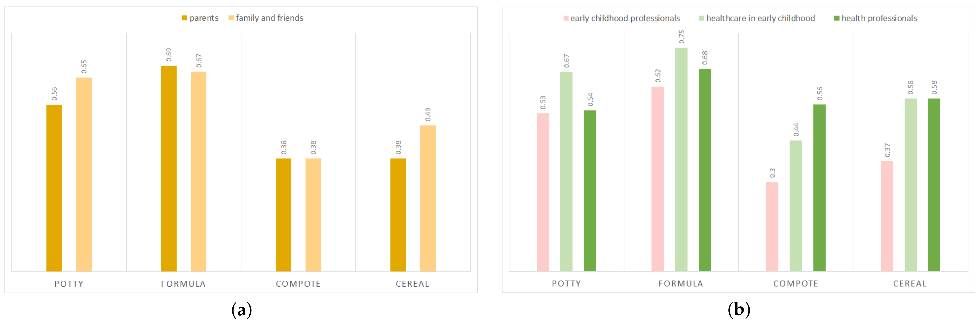Click the early childhood professionals legend swatch
Image resolution: width=980 pixels, height=328 pixels.
pyautogui.click(x=566, y=18)
